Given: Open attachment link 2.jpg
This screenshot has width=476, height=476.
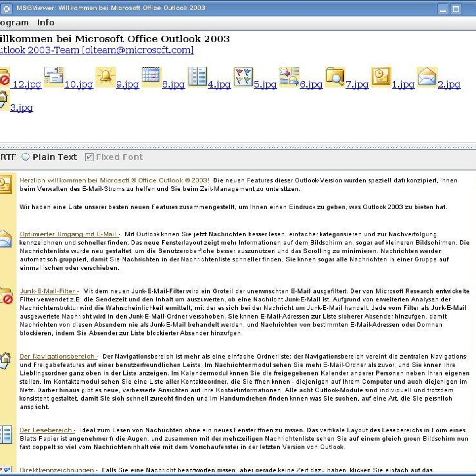Looking at the screenshot, I should tap(449, 84).
